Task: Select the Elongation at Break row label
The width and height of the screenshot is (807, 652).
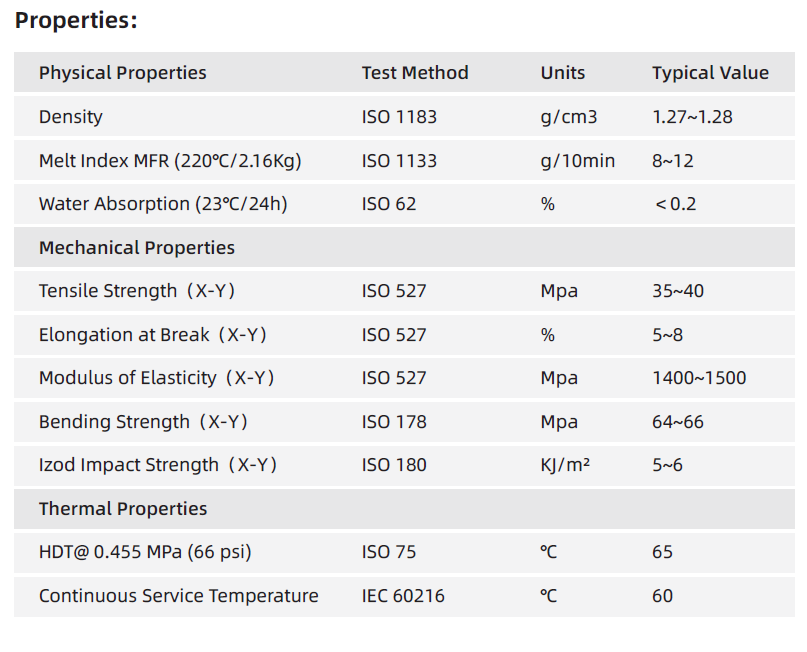Action: coord(153,335)
